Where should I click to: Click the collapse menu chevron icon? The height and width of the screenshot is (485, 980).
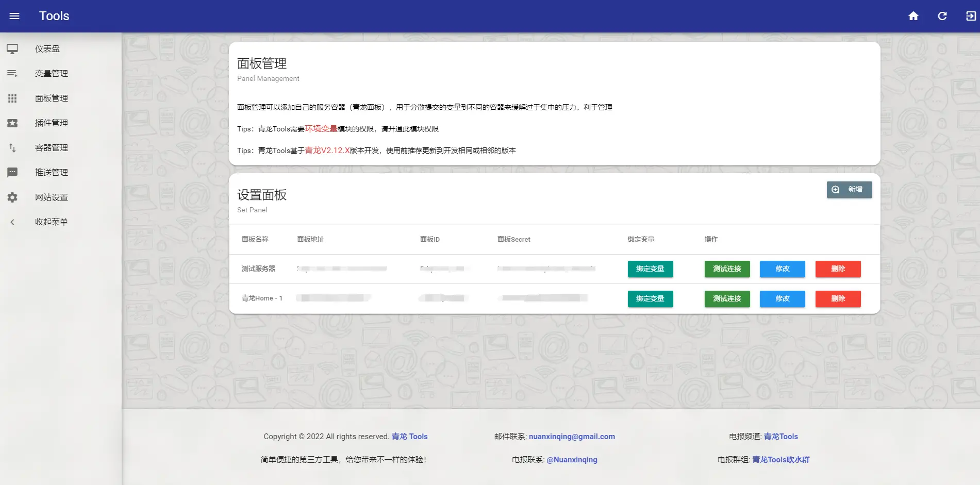tap(12, 222)
